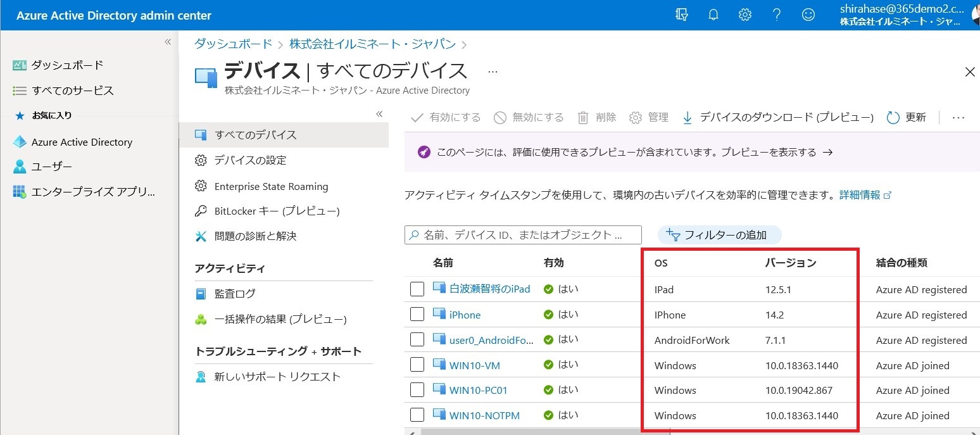Click the Azure Active Directory diamond icon

[20, 142]
